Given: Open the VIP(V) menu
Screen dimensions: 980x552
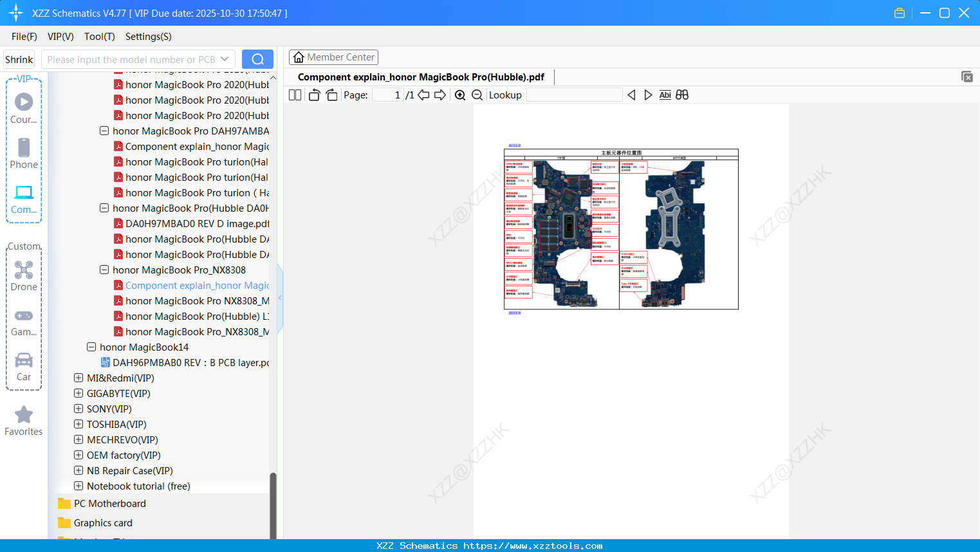Looking at the screenshot, I should [x=60, y=37].
